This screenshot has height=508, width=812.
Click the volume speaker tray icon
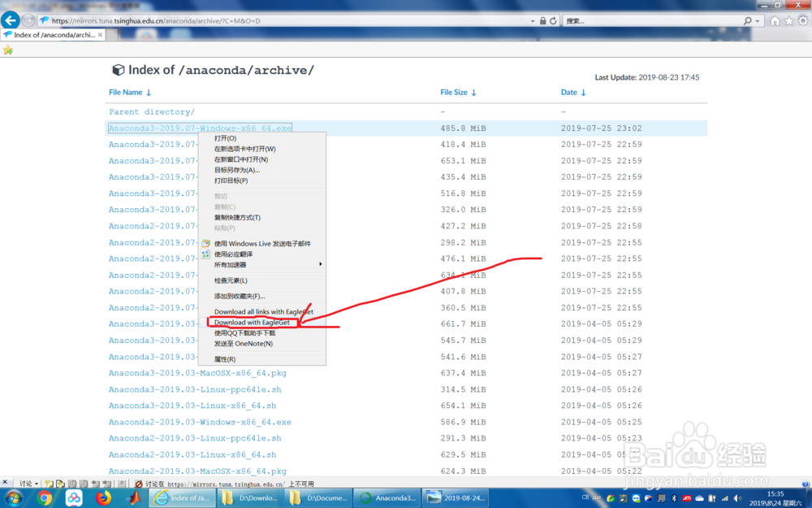click(737, 498)
